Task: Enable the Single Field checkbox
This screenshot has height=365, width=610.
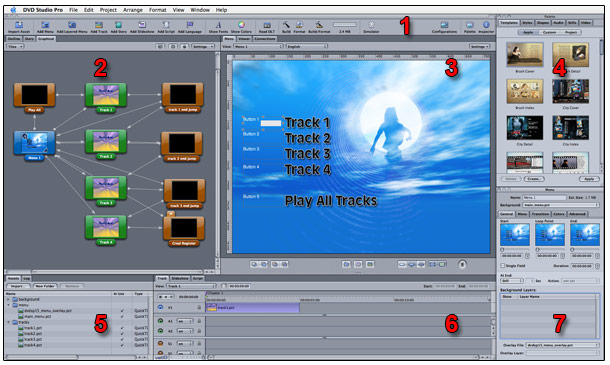Action: pos(503,265)
